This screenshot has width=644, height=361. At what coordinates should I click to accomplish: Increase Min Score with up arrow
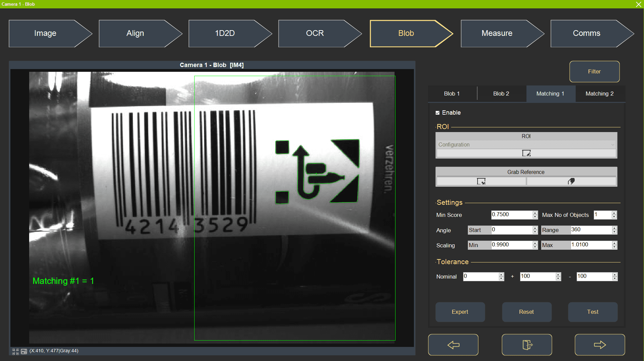coord(535,213)
